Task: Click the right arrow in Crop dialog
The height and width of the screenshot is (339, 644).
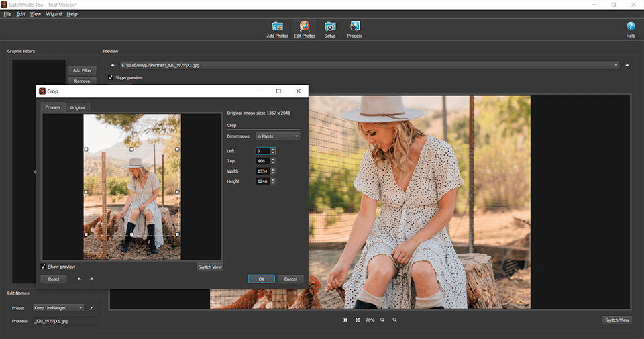Action: pyautogui.click(x=91, y=279)
